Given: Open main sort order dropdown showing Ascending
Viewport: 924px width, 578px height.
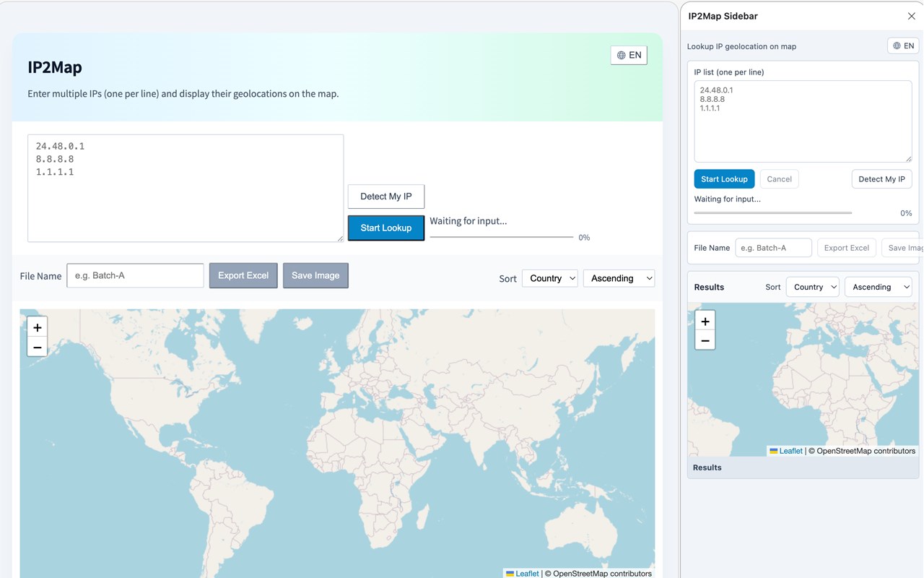Looking at the screenshot, I should tap(619, 278).
